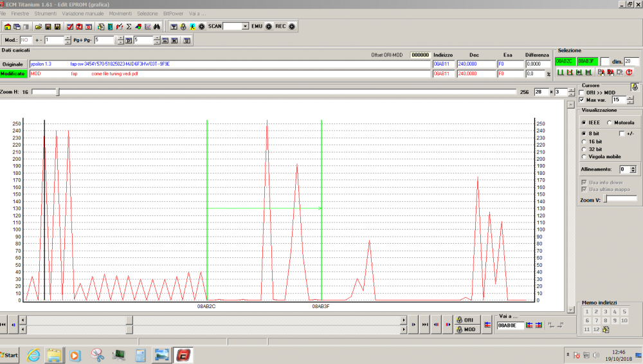Image resolution: width=643 pixels, height=364 pixels.
Task: Click the round icon next to EMU
Action: tap(269, 26)
